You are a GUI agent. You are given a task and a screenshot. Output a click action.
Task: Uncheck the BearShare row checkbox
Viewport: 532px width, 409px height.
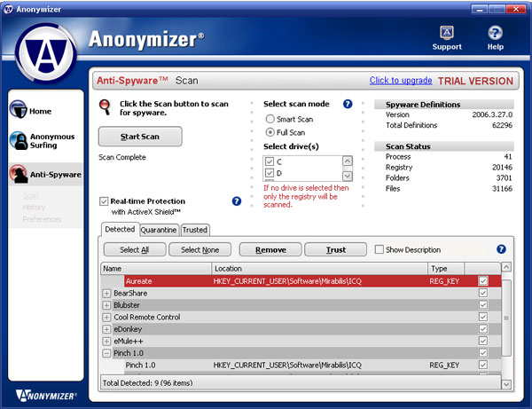pyautogui.click(x=483, y=293)
